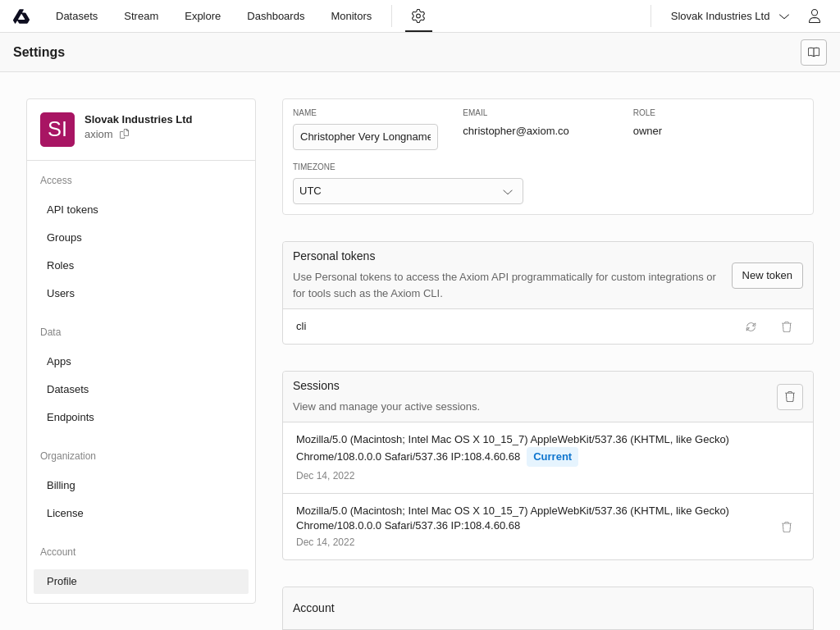Click the Axiom logo icon

21,16
